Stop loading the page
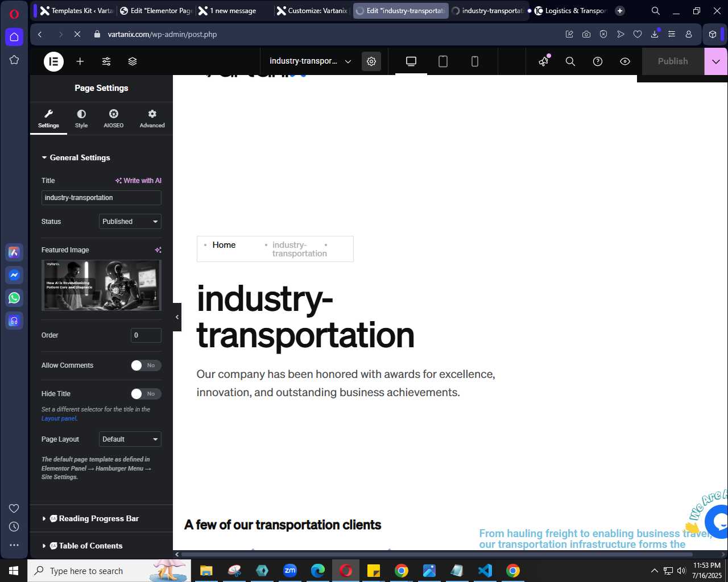 pos(77,34)
